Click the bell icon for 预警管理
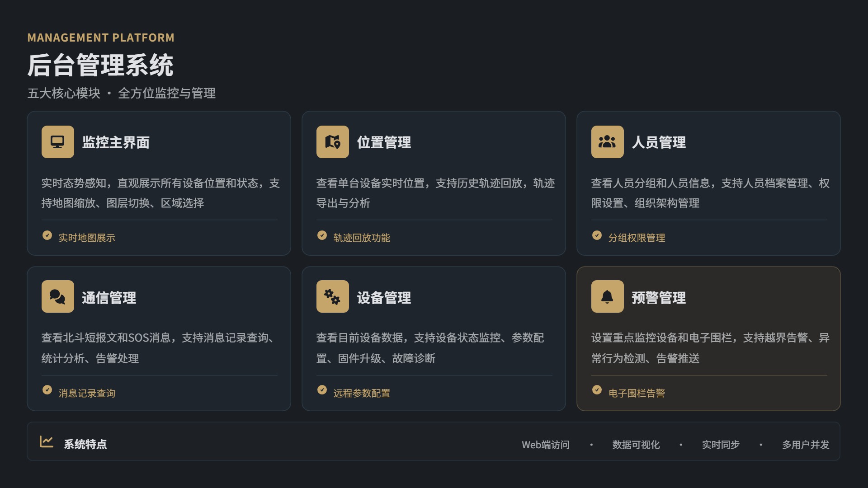The width and height of the screenshot is (868, 488). 607,297
